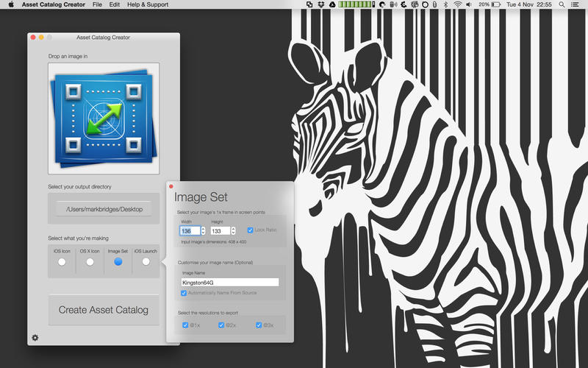Toggle the Lock Ratio checkbox
Image resolution: width=588 pixels, height=368 pixels.
pyautogui.click(x=250, y=230)
